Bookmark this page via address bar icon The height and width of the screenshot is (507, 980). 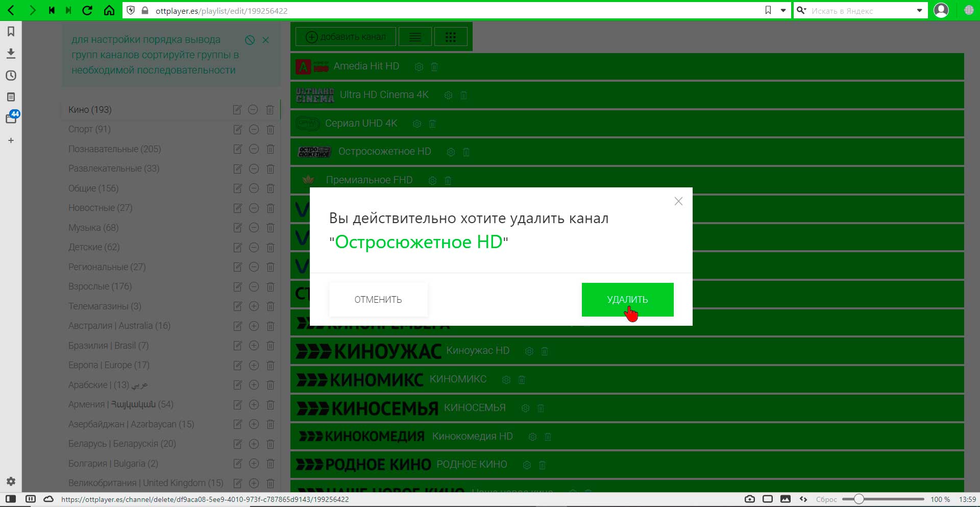tap(768, 10)
